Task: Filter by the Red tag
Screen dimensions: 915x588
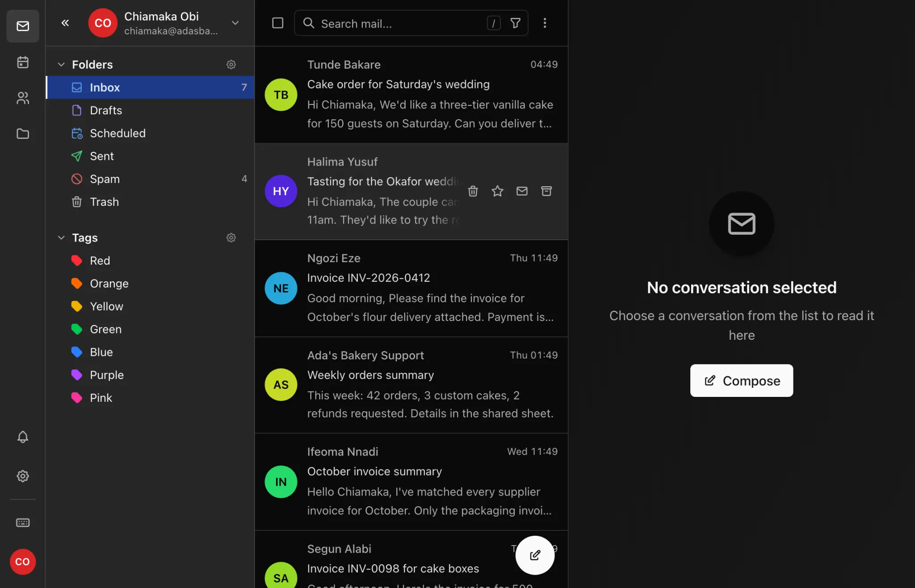Action: (x=150, y=260)
